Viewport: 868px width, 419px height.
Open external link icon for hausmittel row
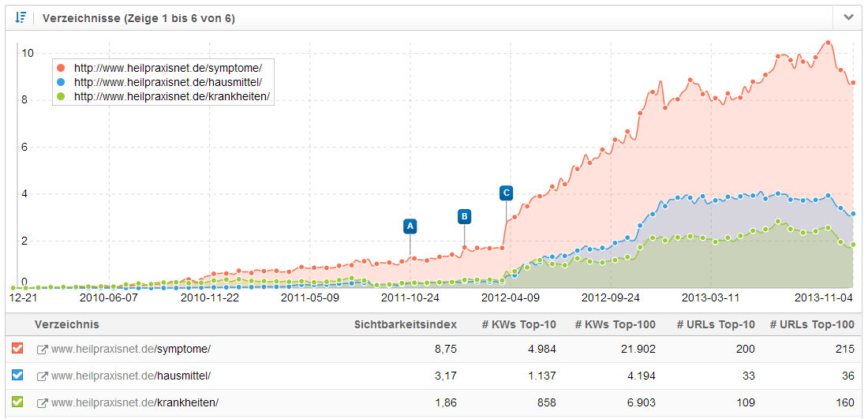(x=43, y=376)
